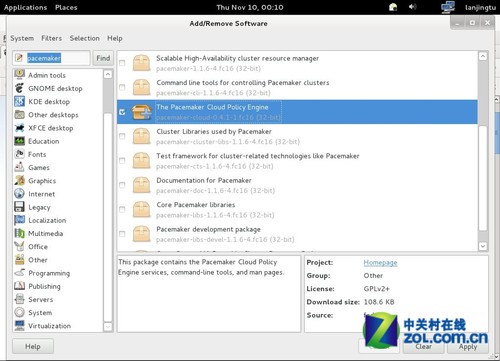
Task: Select the Servers category icon
Action: (x=20, y=299)
